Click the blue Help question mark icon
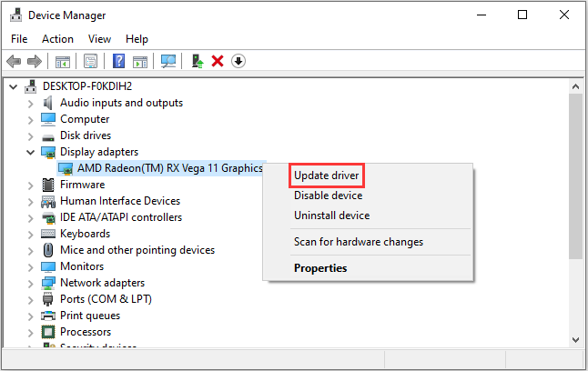Viewport: 588px width, 371px height. [118, 61]
